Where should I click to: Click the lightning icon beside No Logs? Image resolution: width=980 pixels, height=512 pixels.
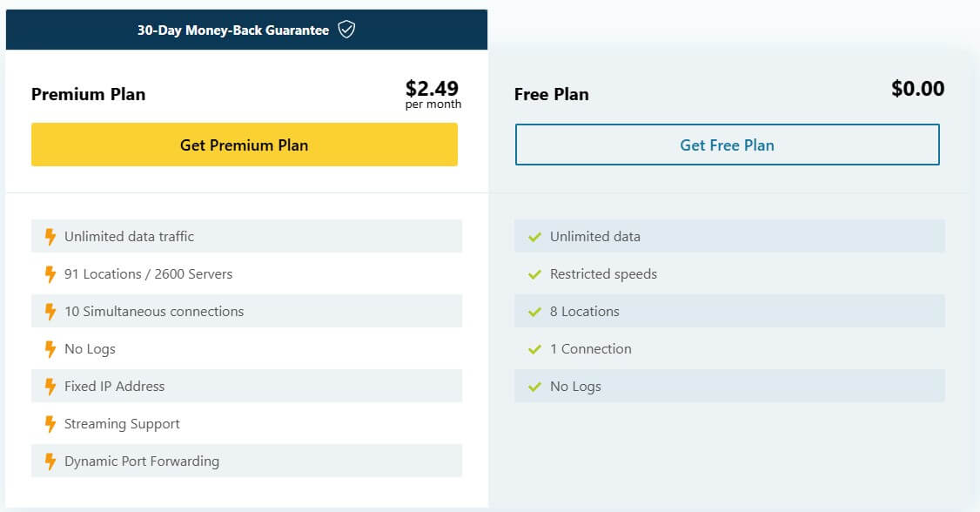(x=50, y=348)
